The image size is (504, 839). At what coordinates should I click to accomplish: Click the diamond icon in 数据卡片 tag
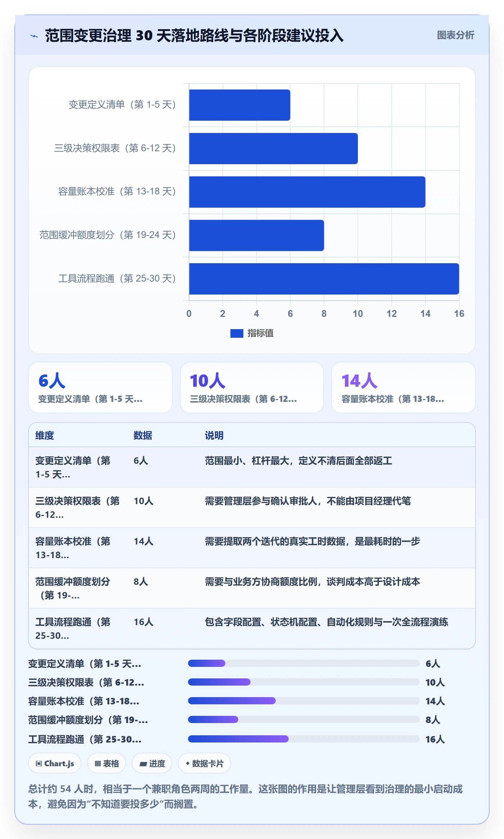click(188, 763)
